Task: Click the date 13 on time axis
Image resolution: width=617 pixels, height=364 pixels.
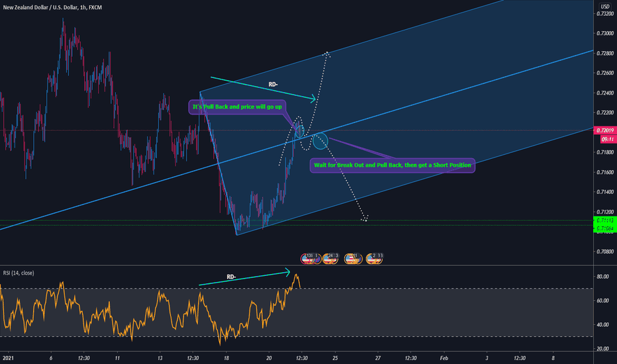Action: [x=160, y=358]
